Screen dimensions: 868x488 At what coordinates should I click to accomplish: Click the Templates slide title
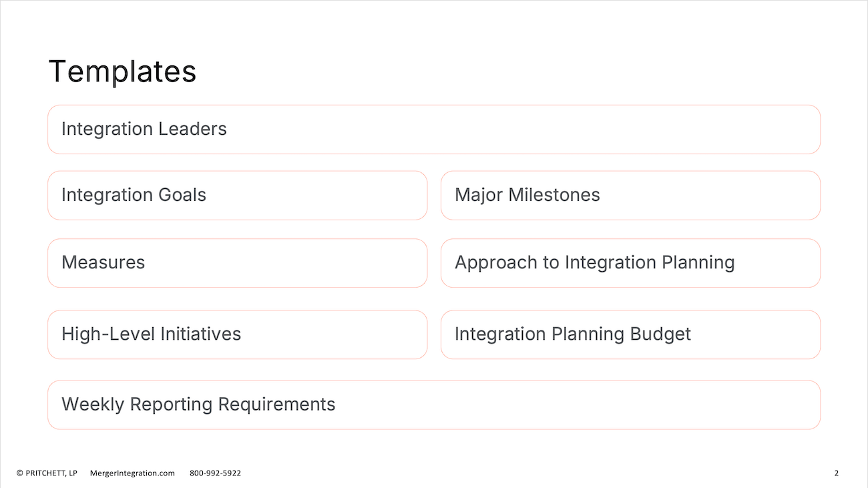[x=123, y=71]
